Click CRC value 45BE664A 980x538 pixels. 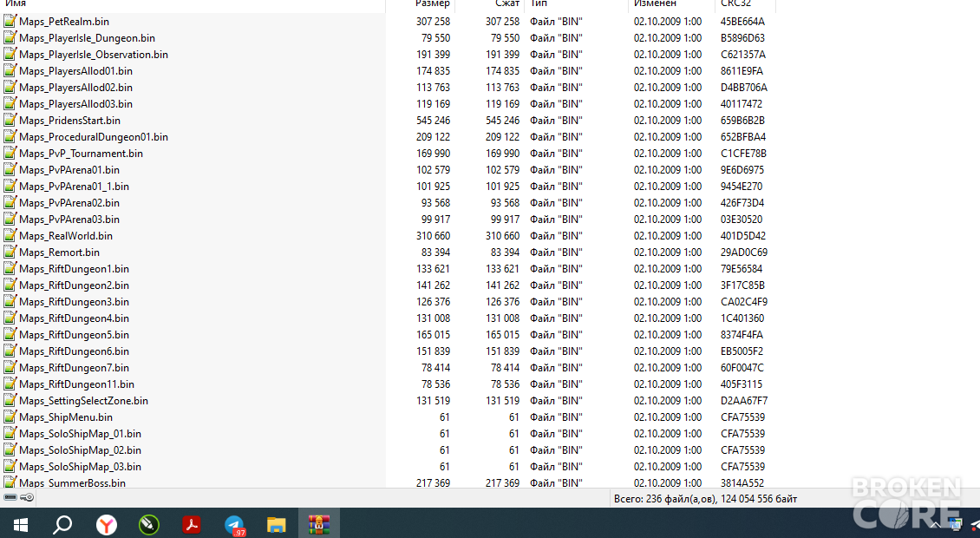click(x=742, y=22)
